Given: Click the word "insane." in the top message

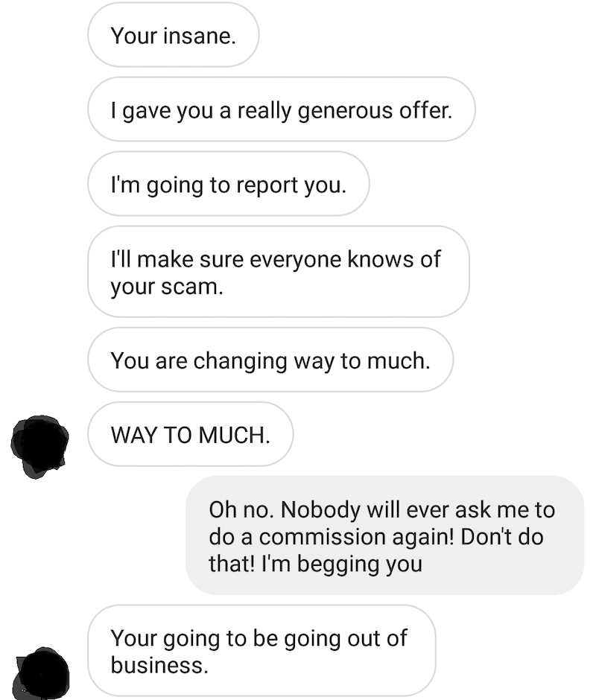Looking at the screenshot, I should point(199,36).
